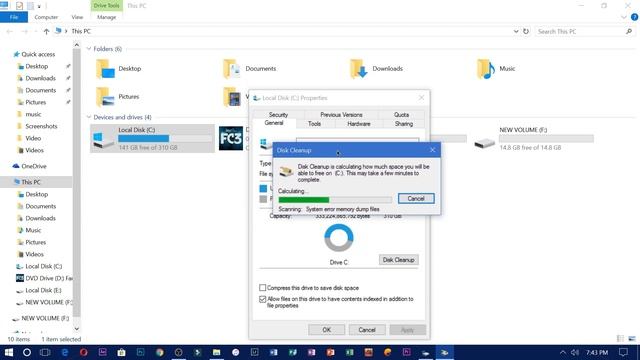Launch Opera browser from taskbar
The height and width of the screenshot is (360, 640).
click(83, 352)
